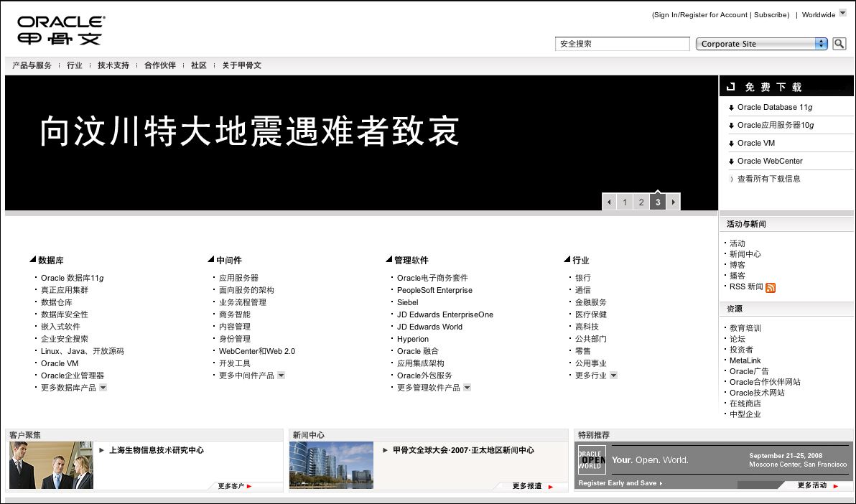This screenshot has width=856, height=504.
Task: Open PeopleSoft Enterprise link
Action: pyautogui.click(x=434, y=291)
